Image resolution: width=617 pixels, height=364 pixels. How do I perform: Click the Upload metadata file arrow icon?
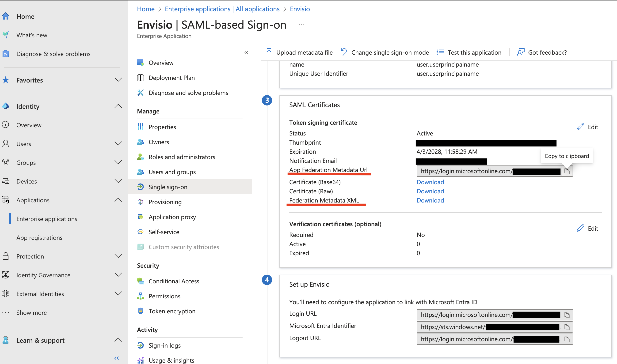pos(269,52)
